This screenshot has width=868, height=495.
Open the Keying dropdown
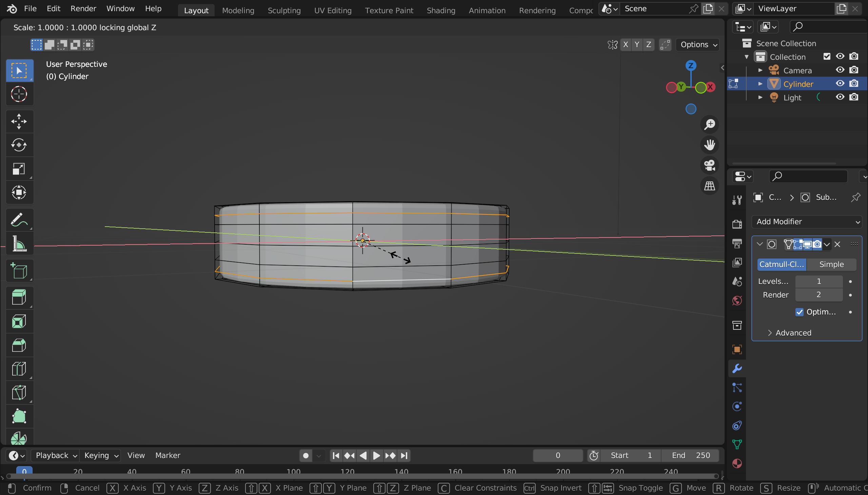pyautogui.click(x=101, y=456)
